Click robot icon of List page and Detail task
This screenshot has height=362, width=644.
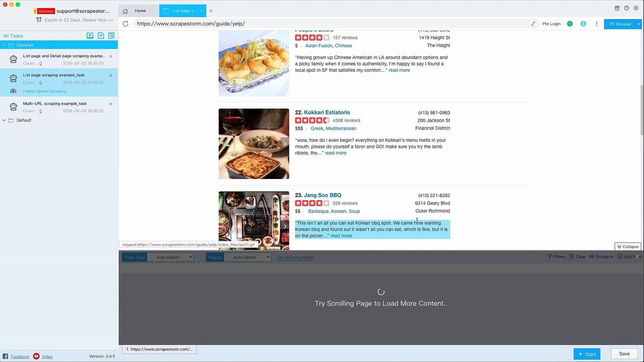point(14,59)
